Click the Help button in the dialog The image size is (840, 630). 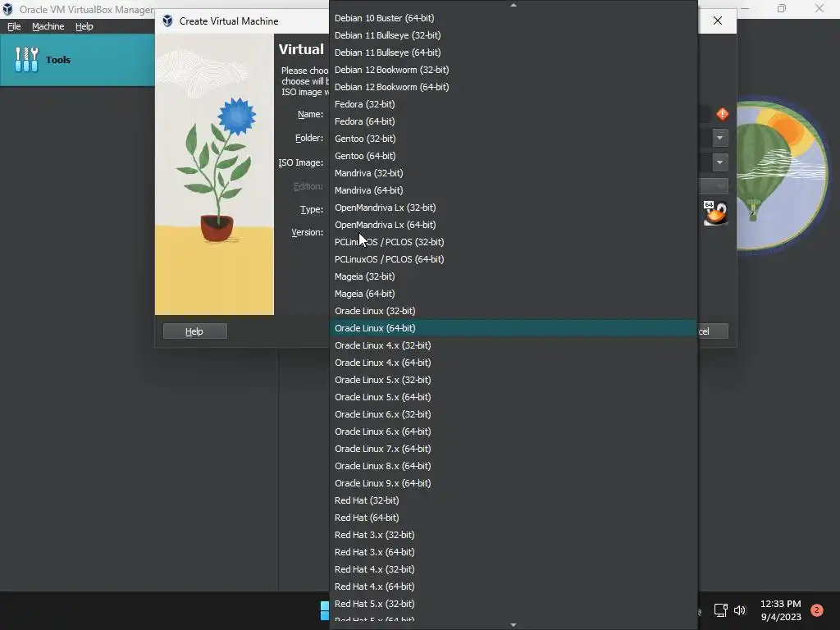pyautogui.click(x=195, y=331)
